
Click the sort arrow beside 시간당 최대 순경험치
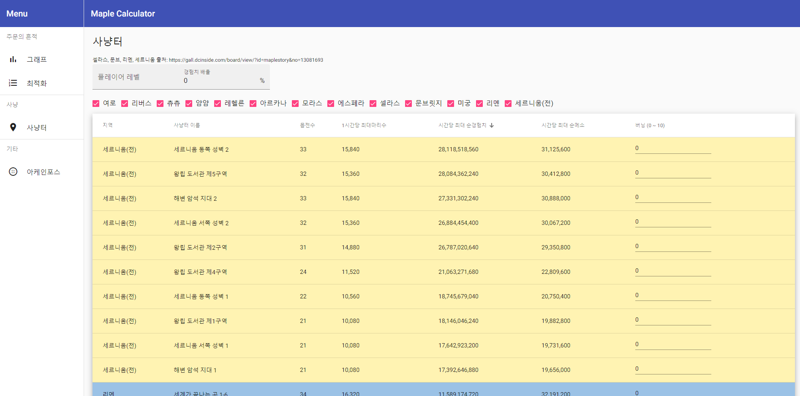point(491,126)
